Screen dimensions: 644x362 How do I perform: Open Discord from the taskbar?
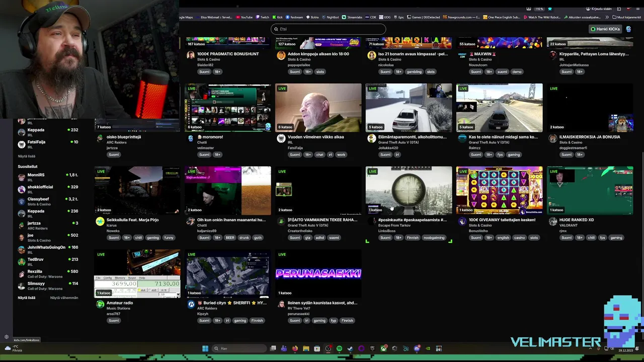click(417, 348)
